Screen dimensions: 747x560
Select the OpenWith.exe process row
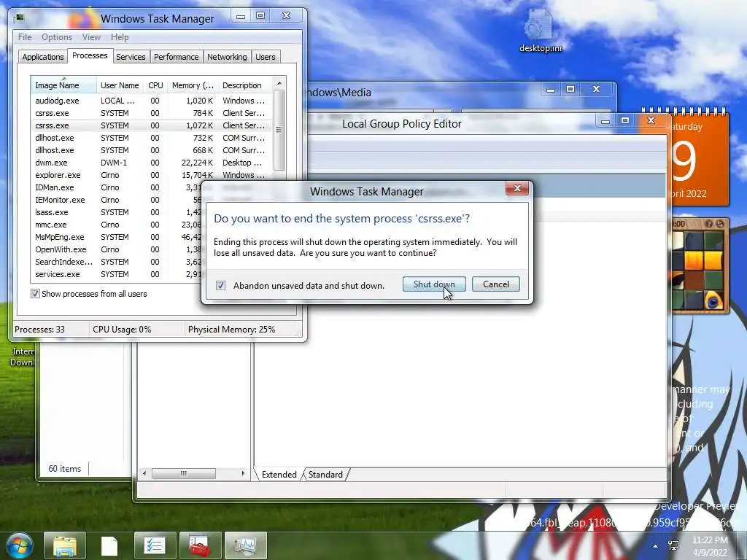click(x=116, y=249)
